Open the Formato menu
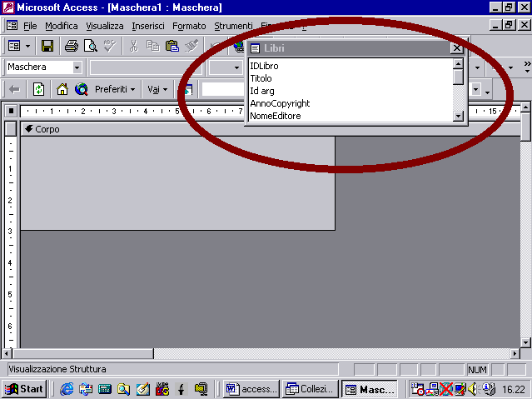 (189, 26)
